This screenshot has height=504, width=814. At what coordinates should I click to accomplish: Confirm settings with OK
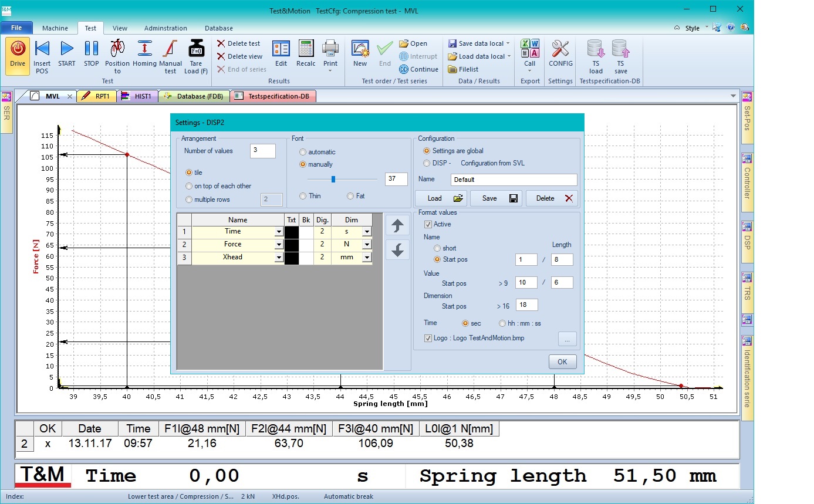click(562, 361)
